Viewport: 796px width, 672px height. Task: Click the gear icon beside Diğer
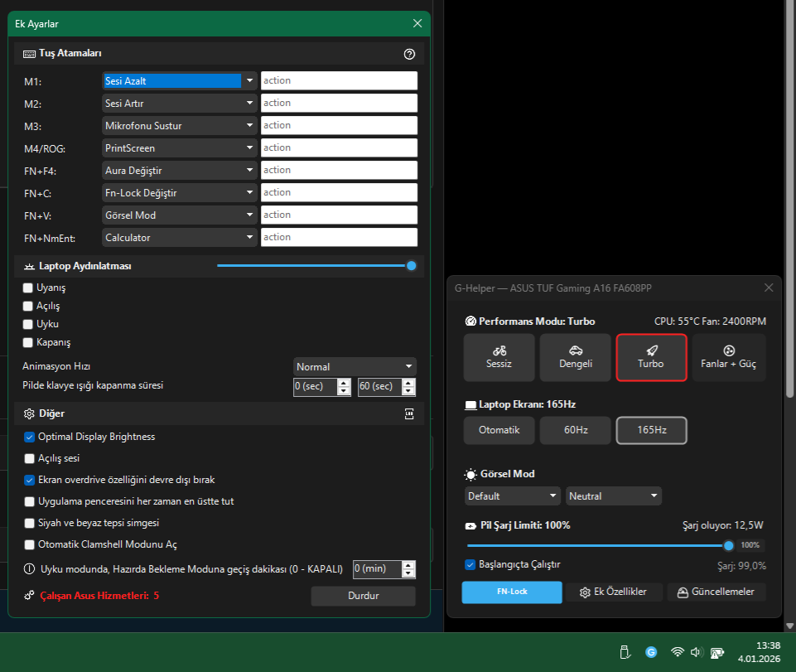tap(30, 414)
